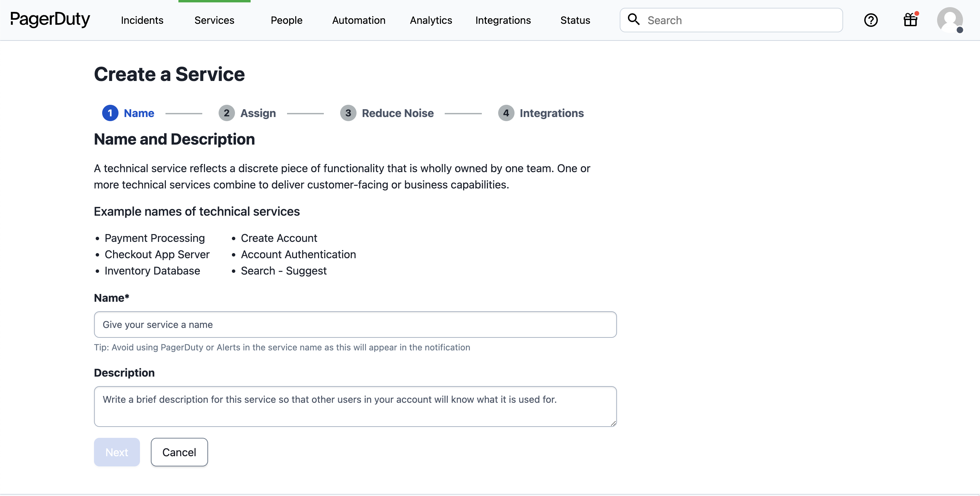Click step 1 Name circle
This screenshot has width=980, height=496.
[x=110, y=113]
